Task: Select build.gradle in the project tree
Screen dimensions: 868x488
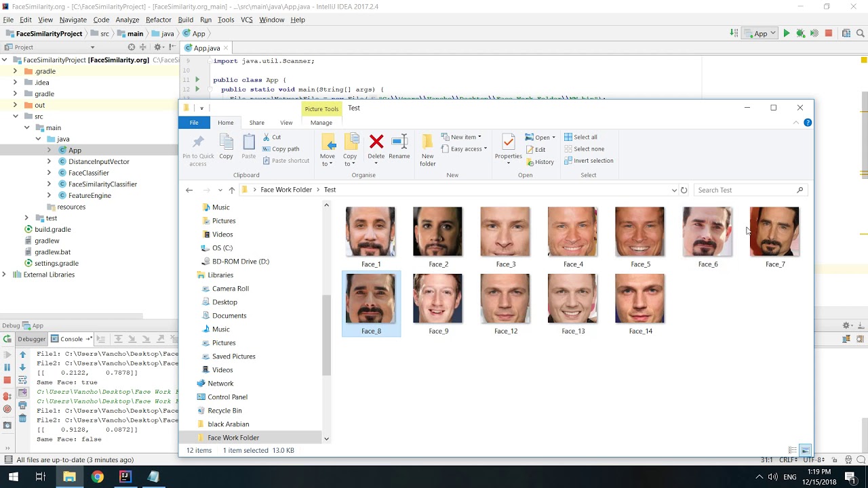Action: click(52, 229)
